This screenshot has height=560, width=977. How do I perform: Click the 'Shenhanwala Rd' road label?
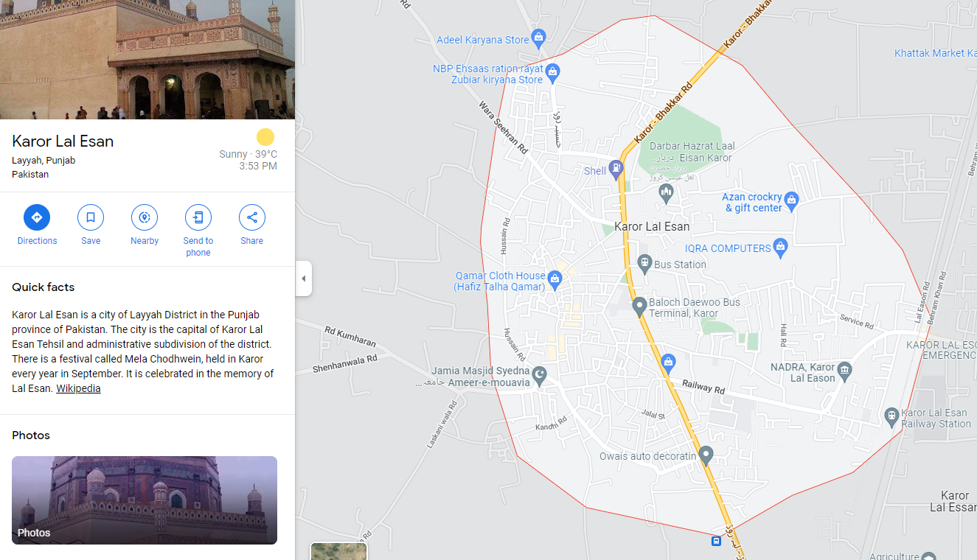(345, 363)
